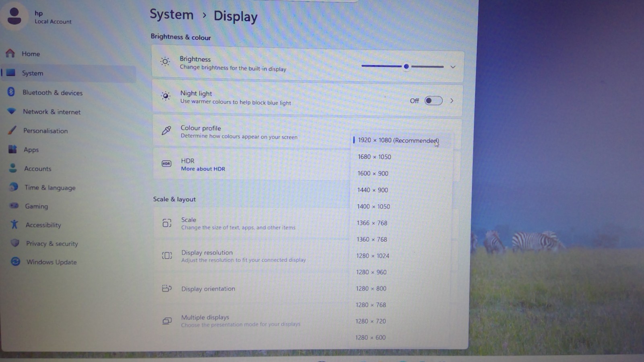Click the Gaming controller icon

(x=14, y=206)
